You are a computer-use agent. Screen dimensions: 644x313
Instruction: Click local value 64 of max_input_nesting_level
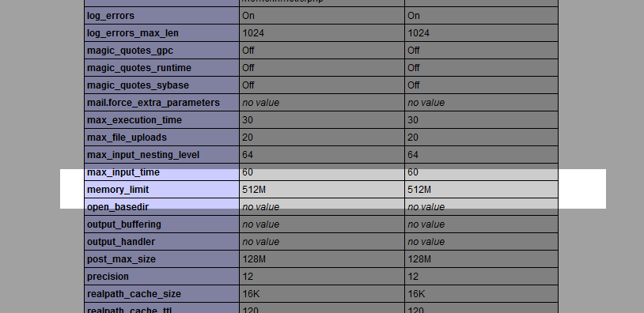(248, 155)
